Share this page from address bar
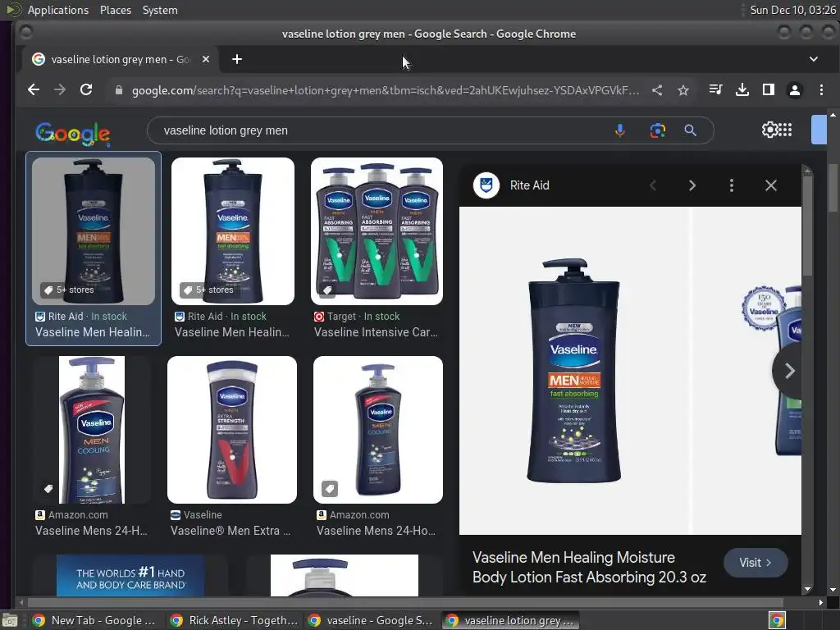The width and height of the screenshot is (840, 630). point(657,90)
